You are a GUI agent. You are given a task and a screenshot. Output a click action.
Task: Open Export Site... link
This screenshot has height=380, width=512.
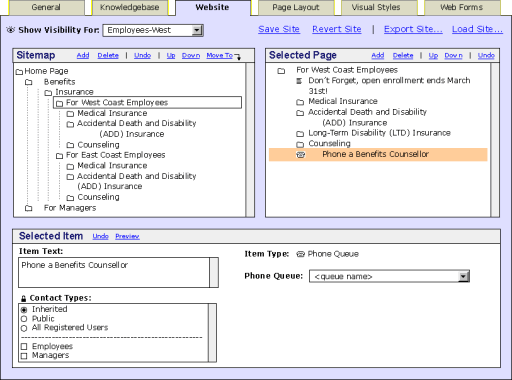[413, 29]
